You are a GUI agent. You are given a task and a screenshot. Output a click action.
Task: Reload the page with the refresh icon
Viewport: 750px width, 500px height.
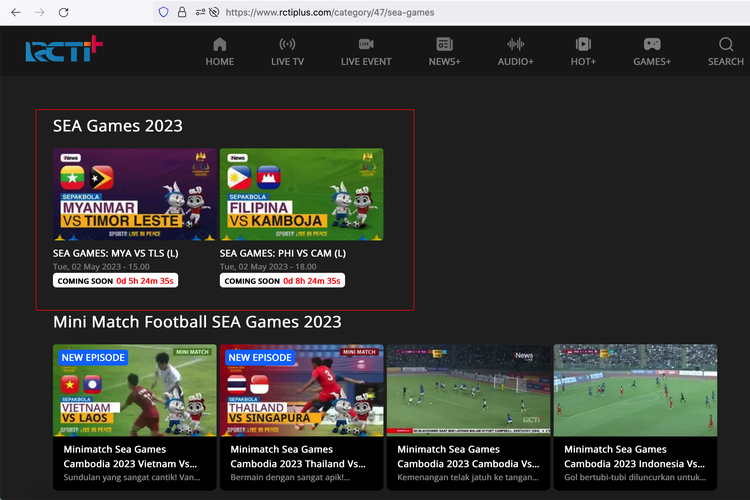pyautogui.click(x=63, y=12)
